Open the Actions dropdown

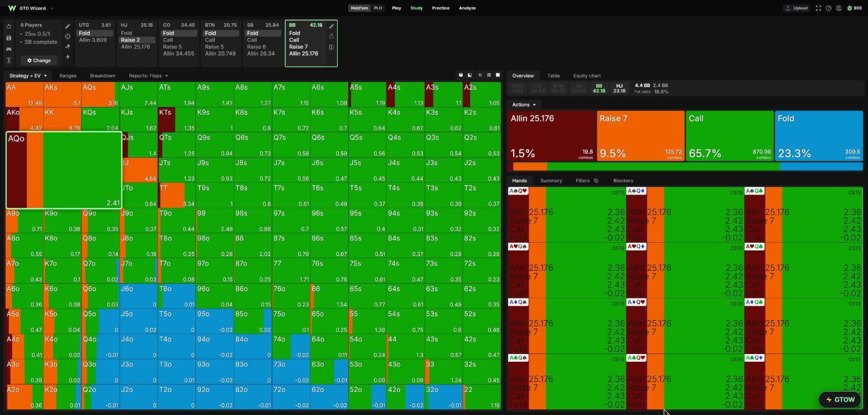tap(524, 105)
